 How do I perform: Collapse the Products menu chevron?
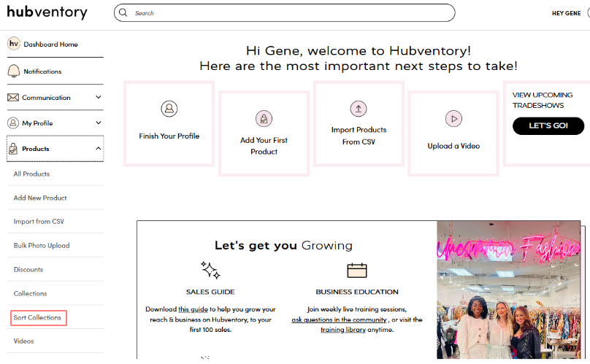(98, 149)
